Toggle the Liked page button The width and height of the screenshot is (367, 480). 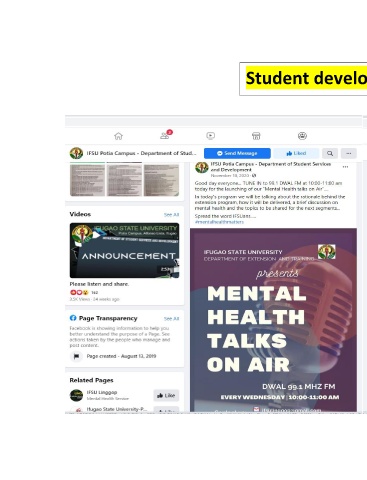coord(296,153)
